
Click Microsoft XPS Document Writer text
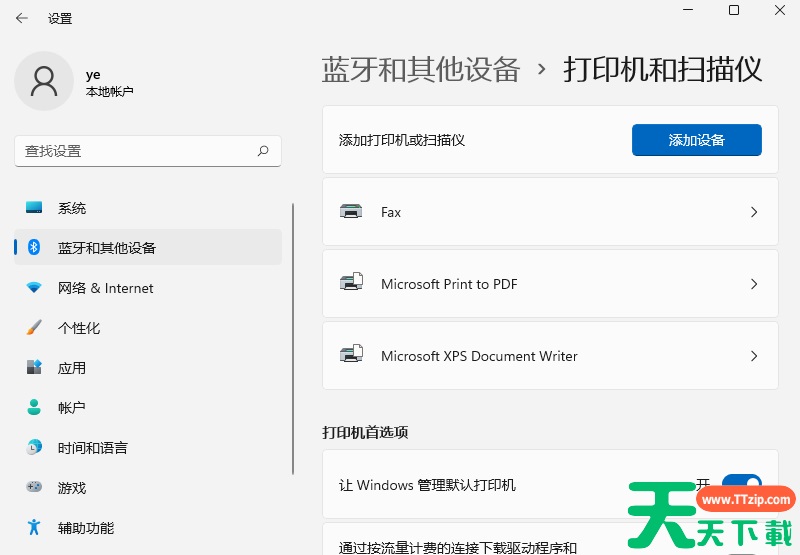pyautogui.click(x=479, y=356)
